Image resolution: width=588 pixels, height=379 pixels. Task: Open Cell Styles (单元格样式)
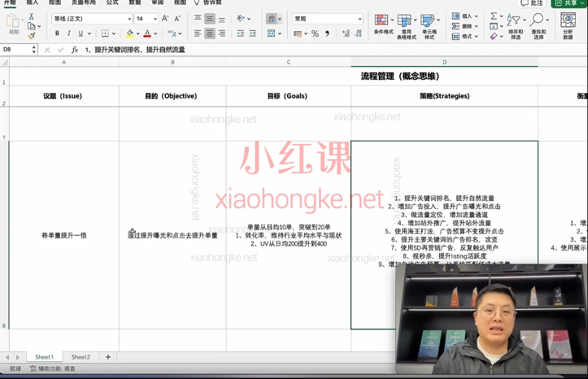429,27
